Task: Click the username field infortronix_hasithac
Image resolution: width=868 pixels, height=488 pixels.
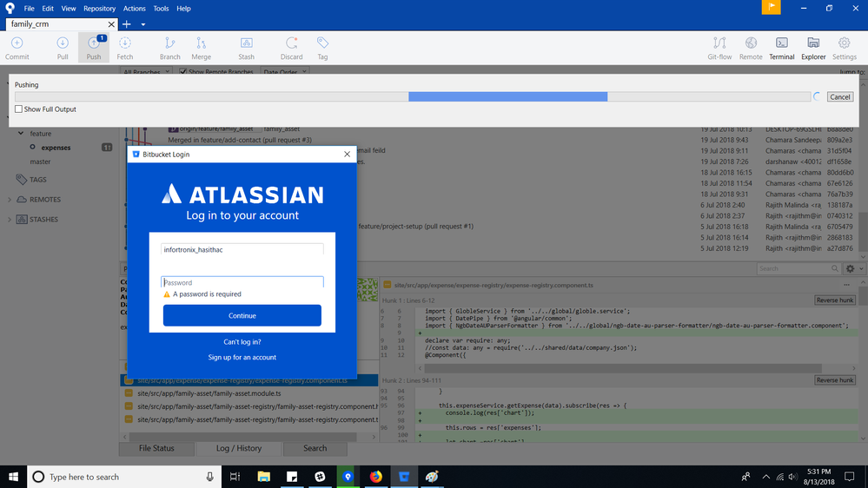Action: (242, 249)
